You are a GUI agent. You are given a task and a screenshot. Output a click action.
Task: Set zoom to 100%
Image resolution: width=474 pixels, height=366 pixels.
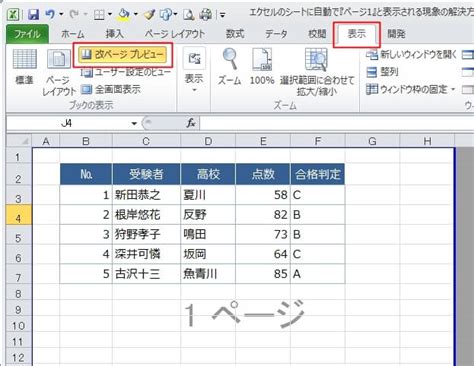262,67
